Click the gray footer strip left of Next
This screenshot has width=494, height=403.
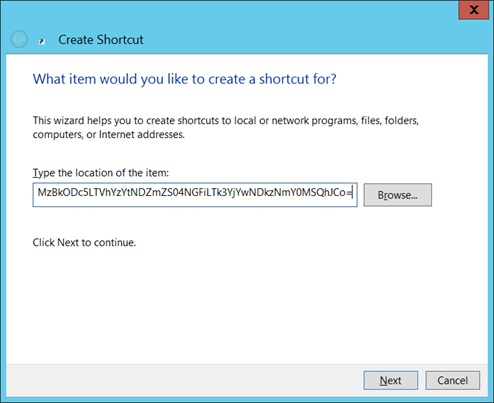click(183, 380)
